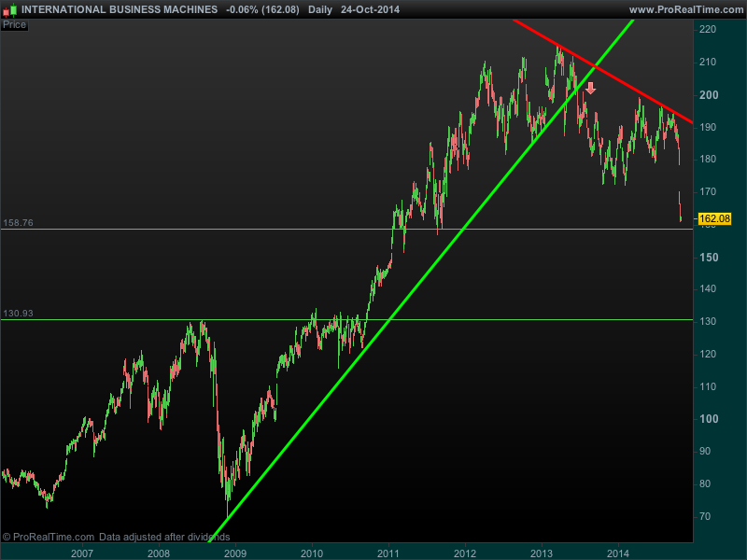Click the 80 price axis label
The height and width of the screenshot is (560, 747).
click(705, 483)
